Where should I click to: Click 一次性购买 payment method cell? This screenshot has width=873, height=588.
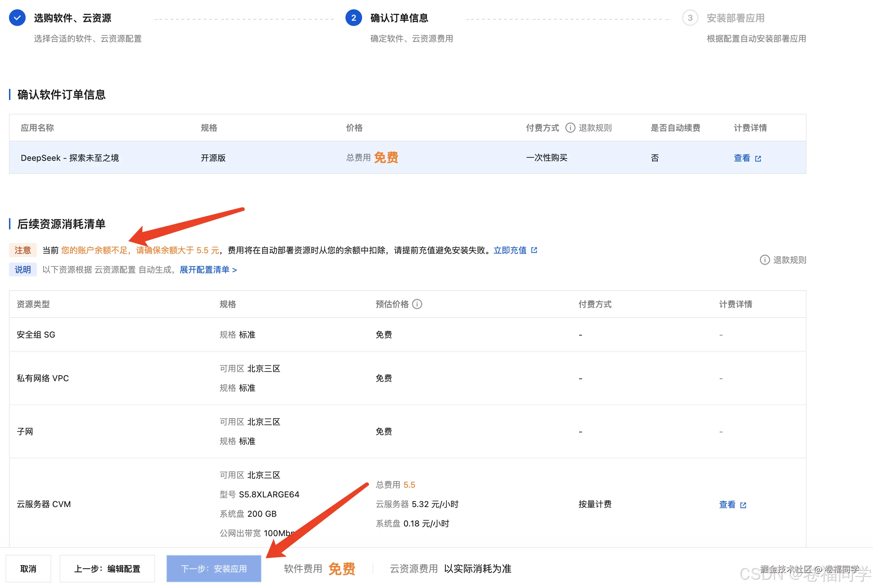547,158
